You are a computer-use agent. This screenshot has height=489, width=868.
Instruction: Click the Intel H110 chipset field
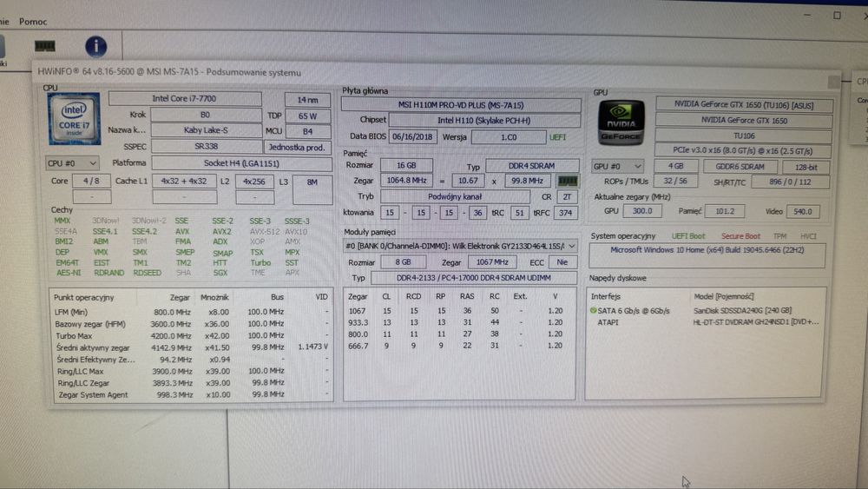click(484, 120)
